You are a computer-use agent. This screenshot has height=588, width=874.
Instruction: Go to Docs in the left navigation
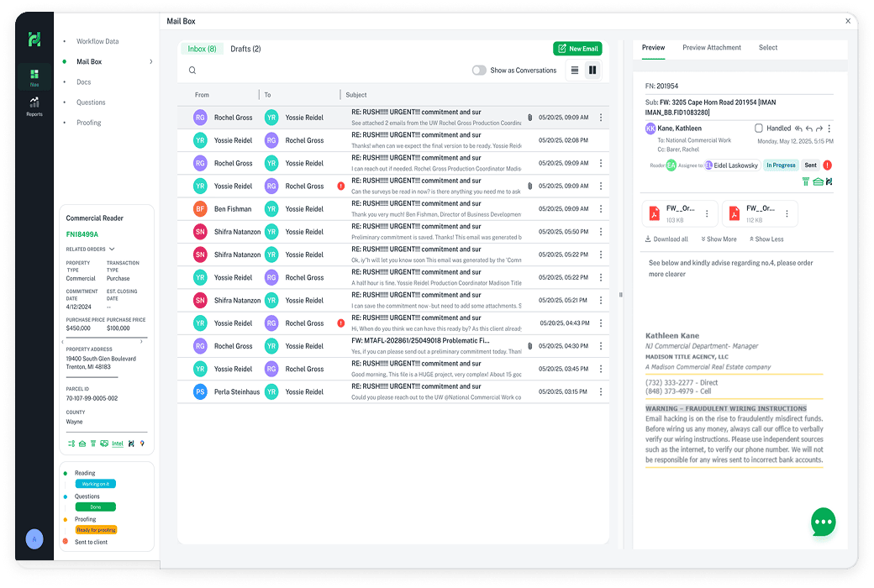(x=83, y=82)
